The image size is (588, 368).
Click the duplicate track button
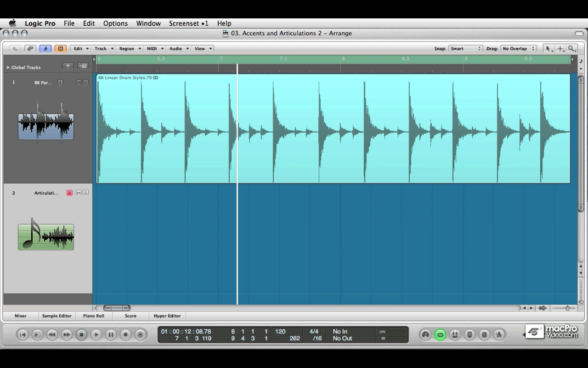click(x=83, y=66)
